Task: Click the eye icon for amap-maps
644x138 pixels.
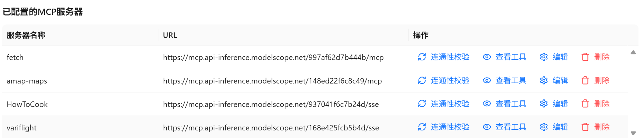Action: pyautogui.click(x=487, y=80)
